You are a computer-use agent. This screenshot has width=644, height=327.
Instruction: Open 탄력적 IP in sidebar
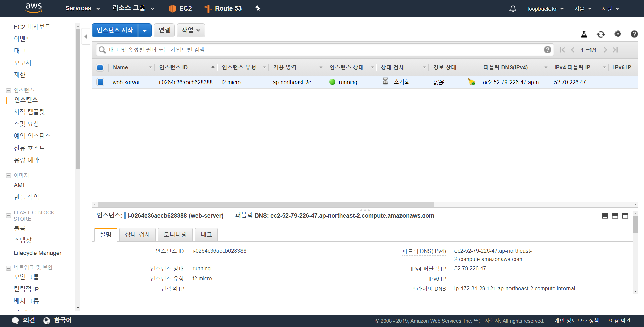pos(26,289)
